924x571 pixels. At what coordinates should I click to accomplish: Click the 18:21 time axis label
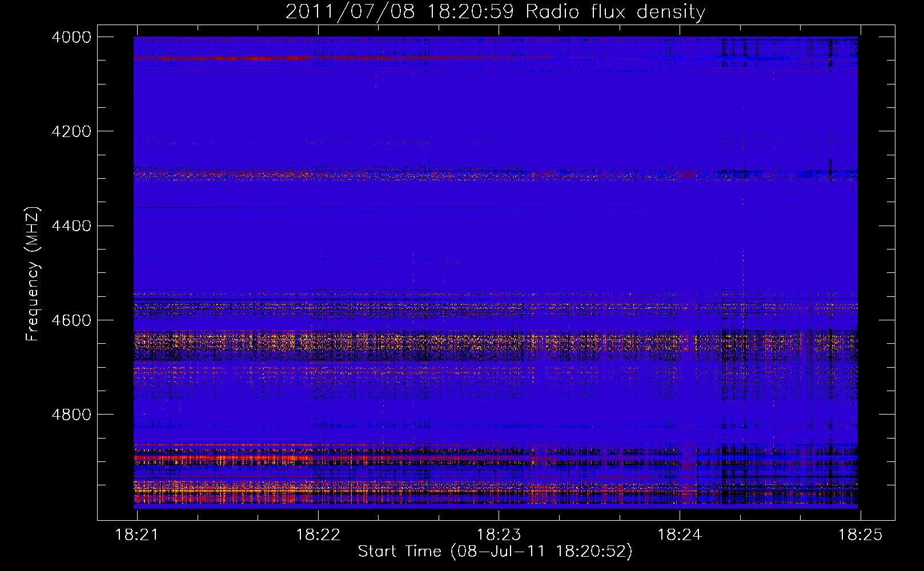[137, 535]
